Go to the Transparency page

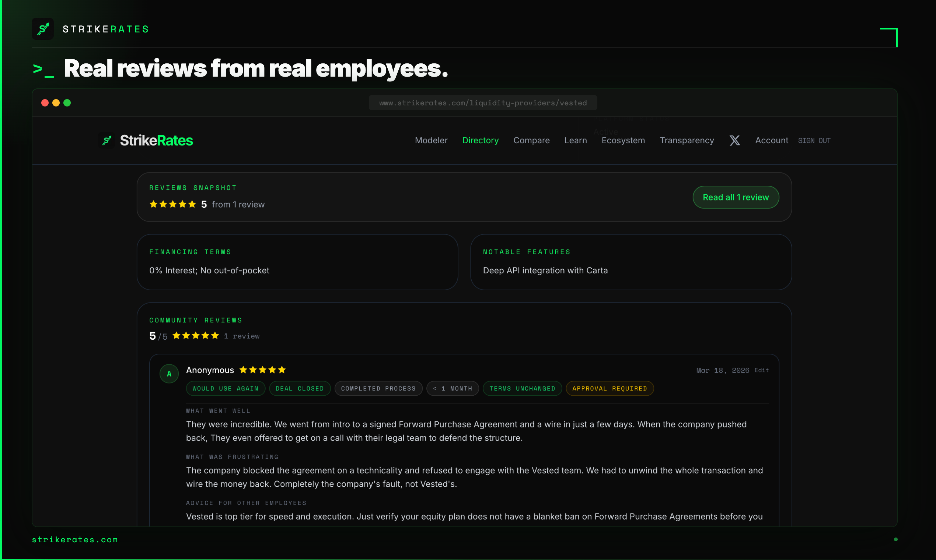coord(687,140)
